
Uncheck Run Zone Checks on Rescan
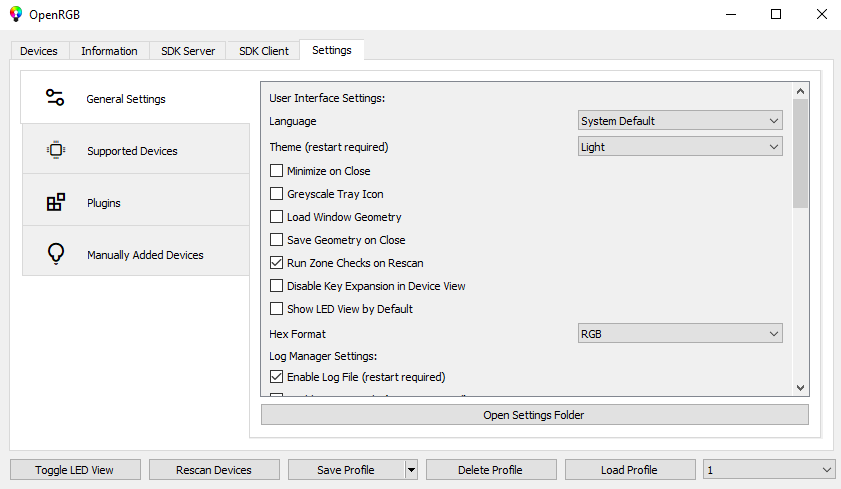click(276, 263)
